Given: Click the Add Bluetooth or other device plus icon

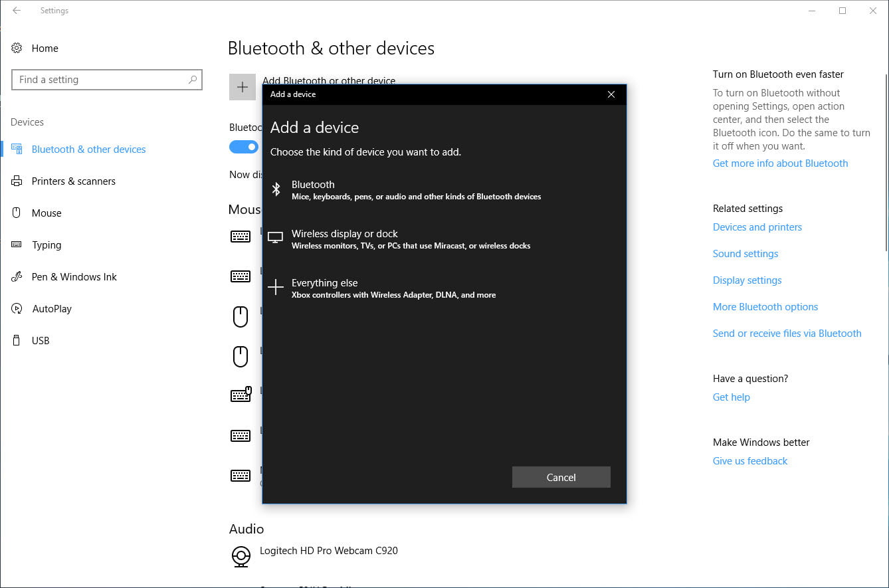Looking at the screenshot, I should click(x=242, y=86).
